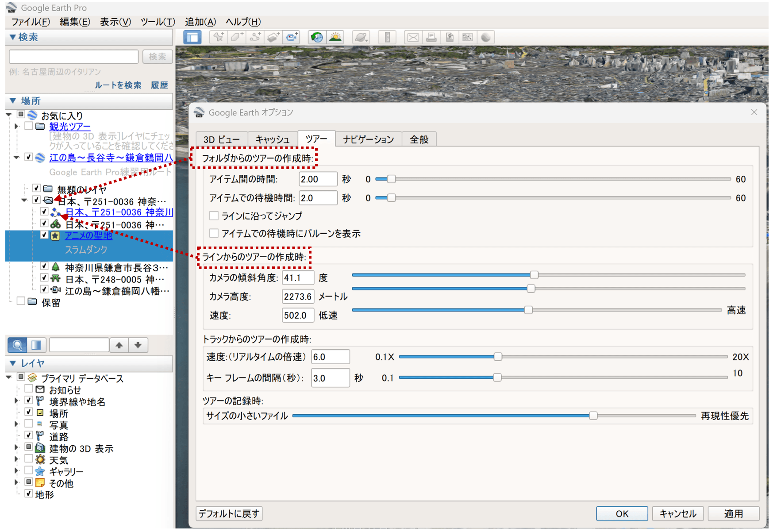Click the Add Placemark pushpin icon

(218, 38)
